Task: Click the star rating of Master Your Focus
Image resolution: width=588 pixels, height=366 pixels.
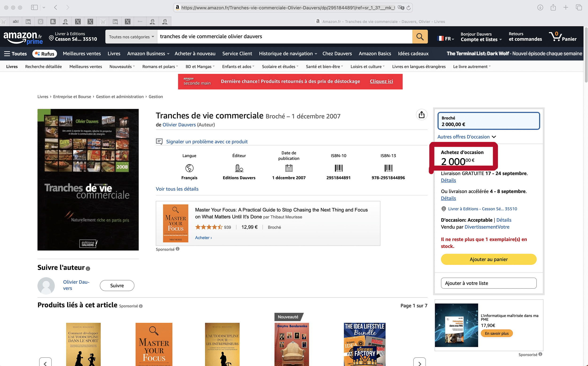Action: pos(209,227)
